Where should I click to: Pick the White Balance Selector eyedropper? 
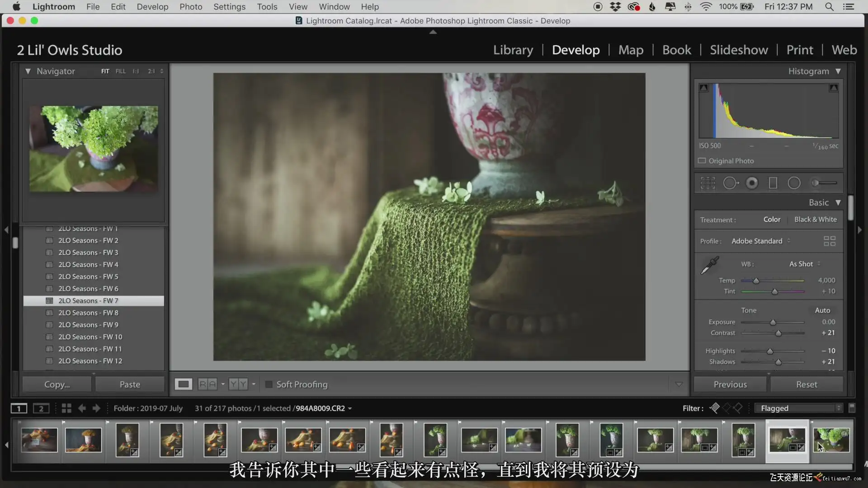(x=710, y=265)
